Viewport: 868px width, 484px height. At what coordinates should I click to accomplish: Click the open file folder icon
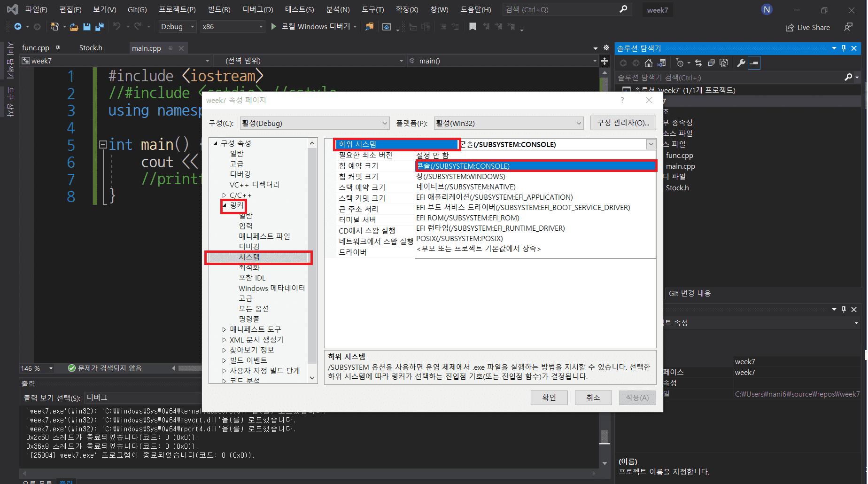(x=74, y=27)
